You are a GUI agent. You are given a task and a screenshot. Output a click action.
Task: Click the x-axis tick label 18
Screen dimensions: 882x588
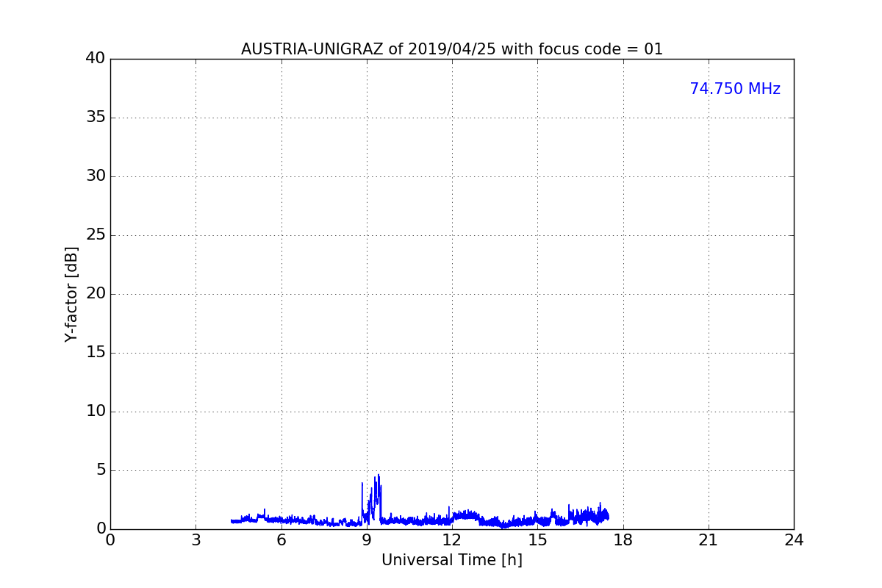623,540
